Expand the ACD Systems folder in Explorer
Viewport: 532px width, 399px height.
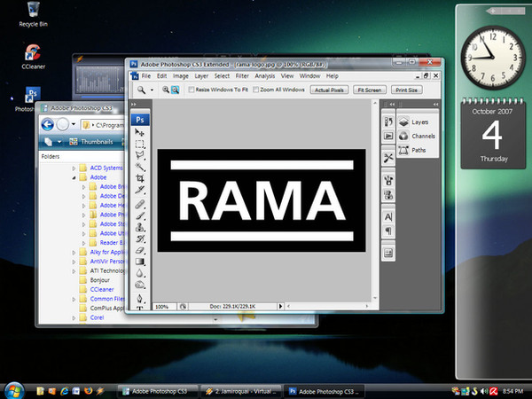point(74,168)
